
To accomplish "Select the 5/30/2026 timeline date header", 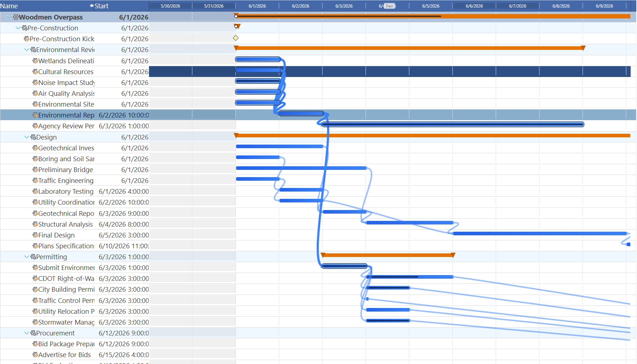I will 170,6.
